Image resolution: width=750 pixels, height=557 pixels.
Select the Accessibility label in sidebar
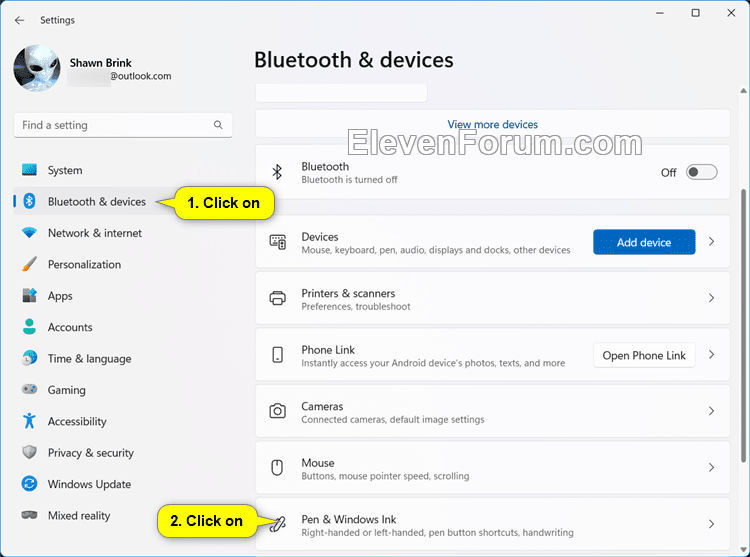click(77, 422)
